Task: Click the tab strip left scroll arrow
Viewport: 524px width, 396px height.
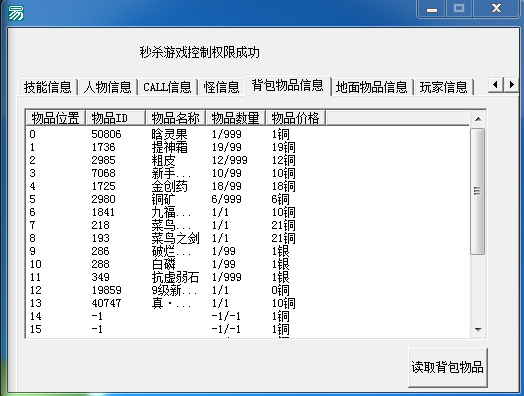Action: [495, 85]
